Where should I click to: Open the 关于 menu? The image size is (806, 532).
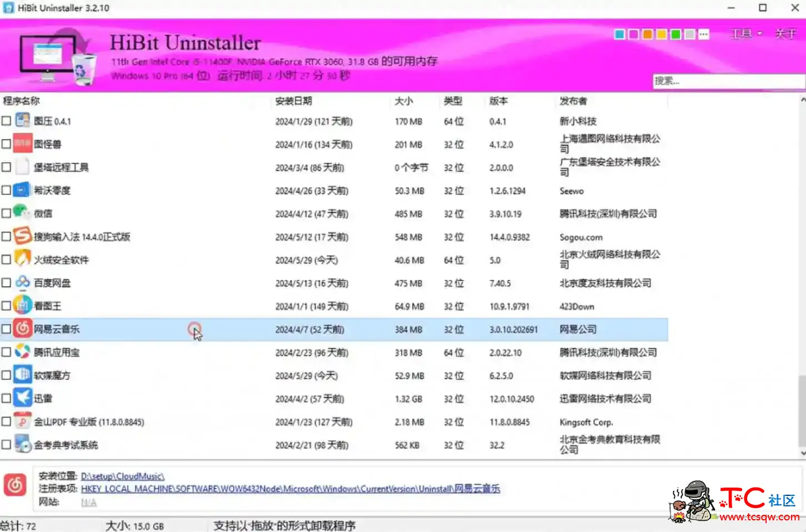[x=784, y=34]
